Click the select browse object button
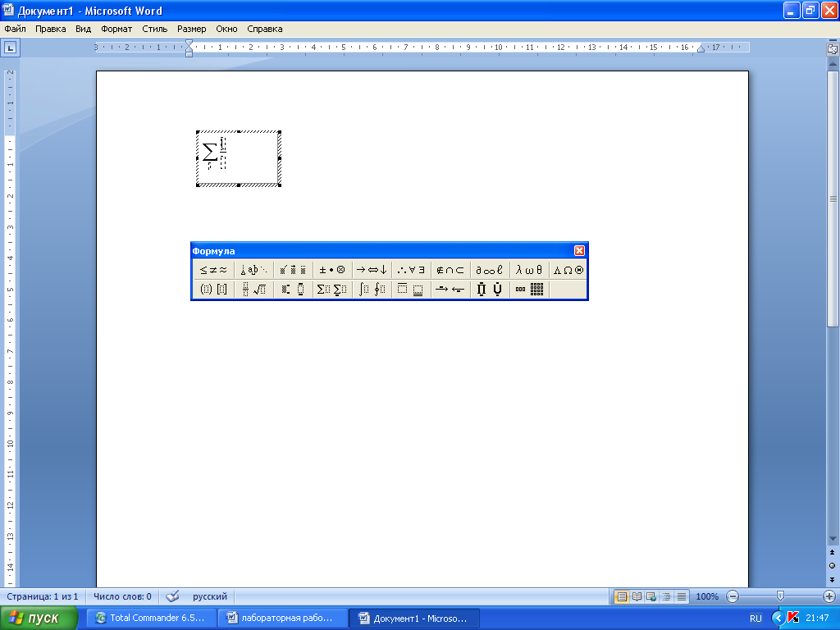The height and width of the screenshot is (630, 840). (833, 566)
